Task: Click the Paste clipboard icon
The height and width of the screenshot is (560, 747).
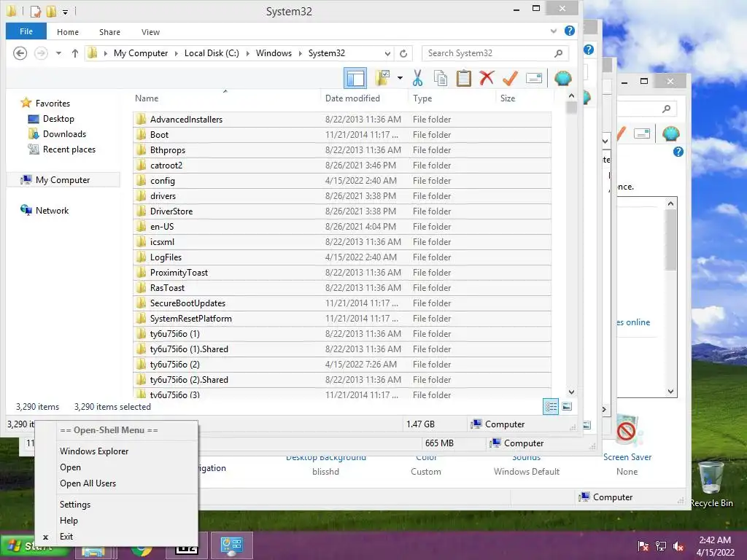Action: point(463,78)
